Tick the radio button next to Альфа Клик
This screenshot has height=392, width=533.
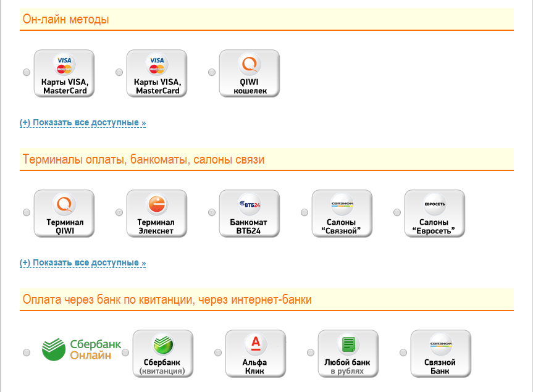point(218,352)
